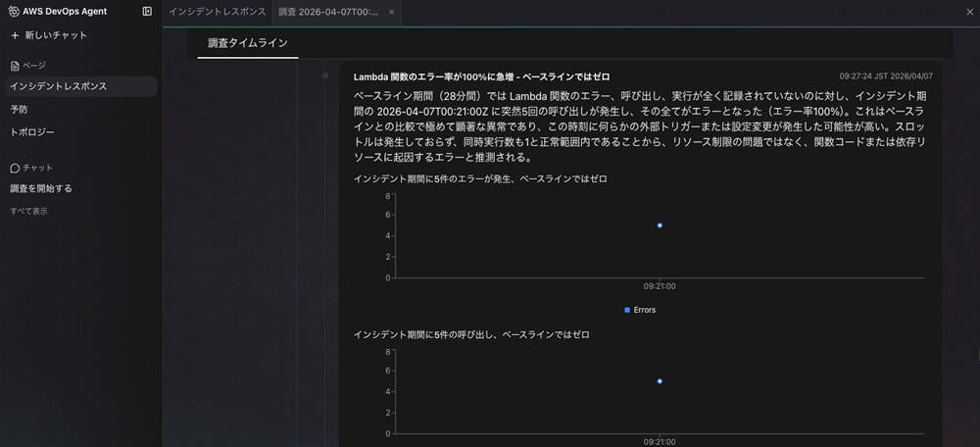Click the AWS DevOps Agent title text
Viewport: 980px width, 447px height.
pyautogui.click(x=65, y=11)
